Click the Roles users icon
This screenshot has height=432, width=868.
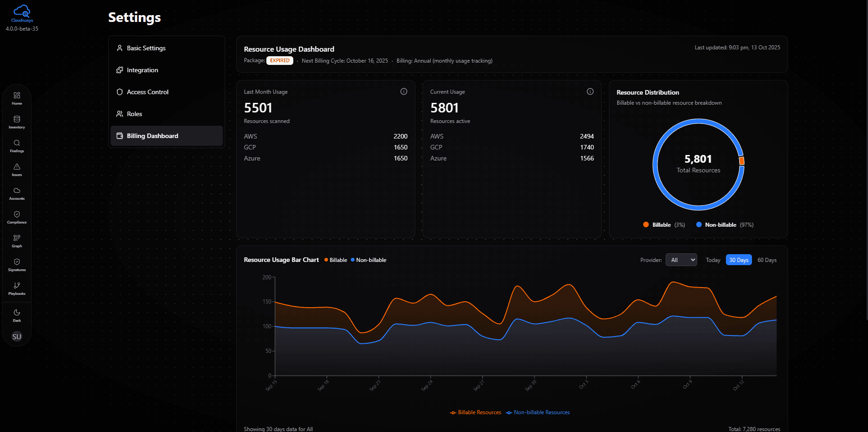pos(120,114)
